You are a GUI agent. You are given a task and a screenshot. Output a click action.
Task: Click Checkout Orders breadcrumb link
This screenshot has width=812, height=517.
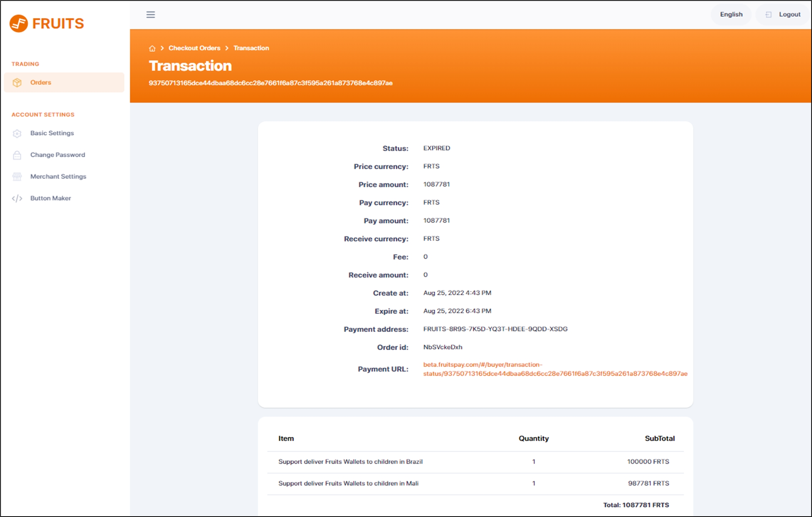(x=194, y=48)
